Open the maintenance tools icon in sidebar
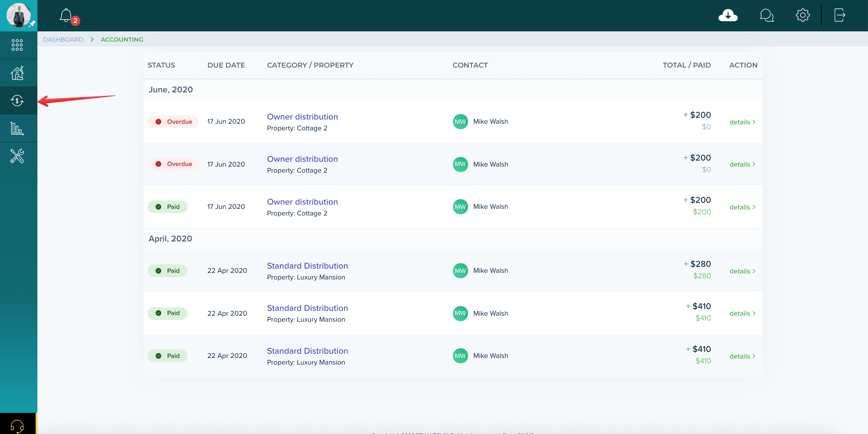868x434 pixels. (x=17, y=156)
